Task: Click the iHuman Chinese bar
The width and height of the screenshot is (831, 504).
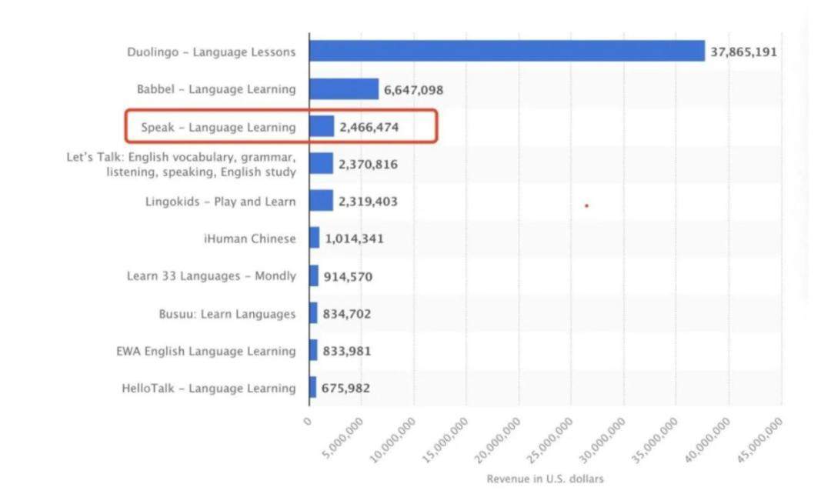Action: 314,238
